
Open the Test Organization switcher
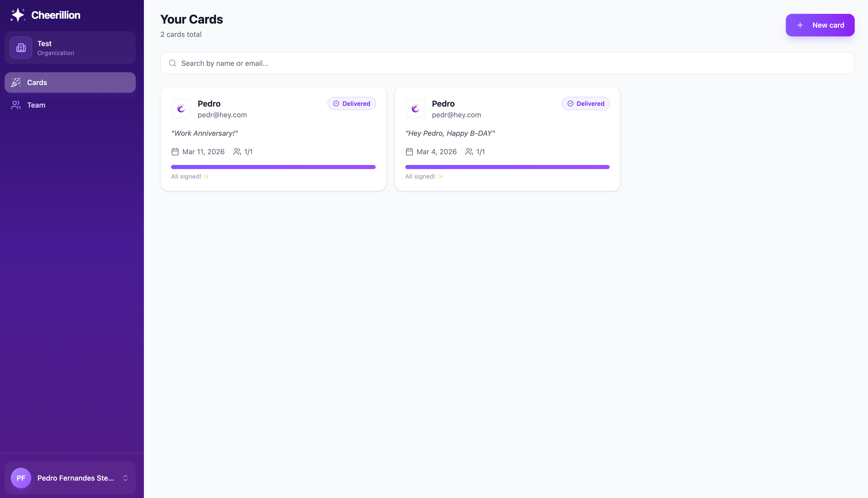coord(70,48)
